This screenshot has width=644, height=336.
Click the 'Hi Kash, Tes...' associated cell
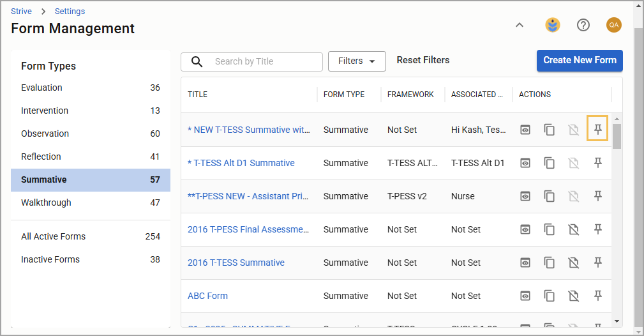[479, 130]
